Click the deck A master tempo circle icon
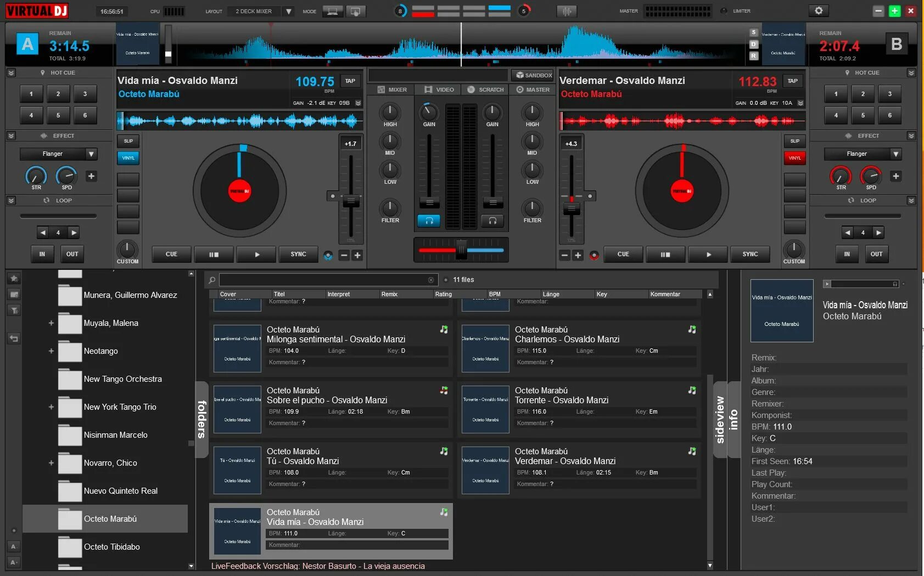The width and height of the screenshot is (924, 576). click(x=328, y=255)
